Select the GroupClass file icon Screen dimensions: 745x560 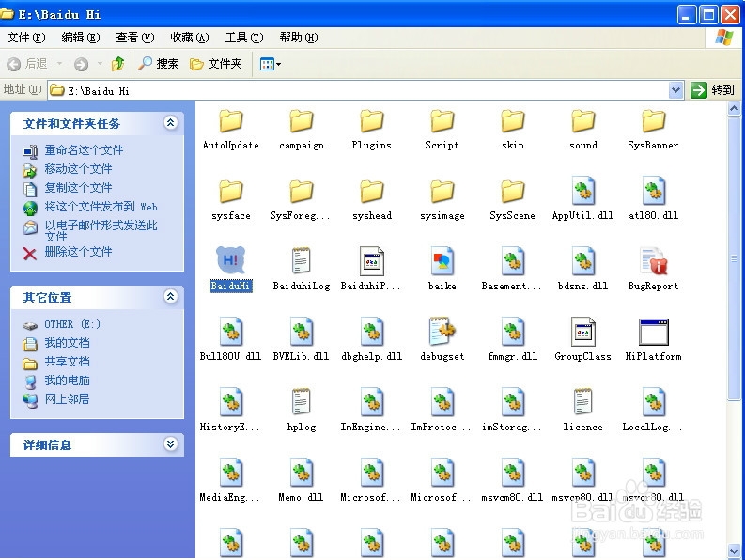point(583,331)
